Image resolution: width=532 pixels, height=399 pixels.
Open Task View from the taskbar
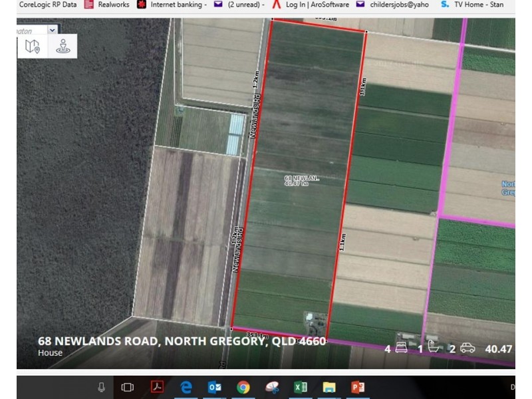pyautogui.click(x=128, y=387)
